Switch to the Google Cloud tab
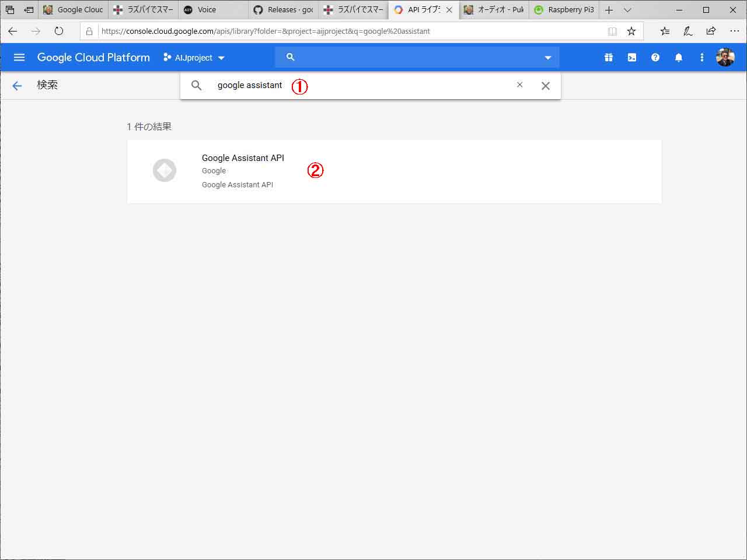The width and height of the screenshot is (747, 560). [74, 10]
